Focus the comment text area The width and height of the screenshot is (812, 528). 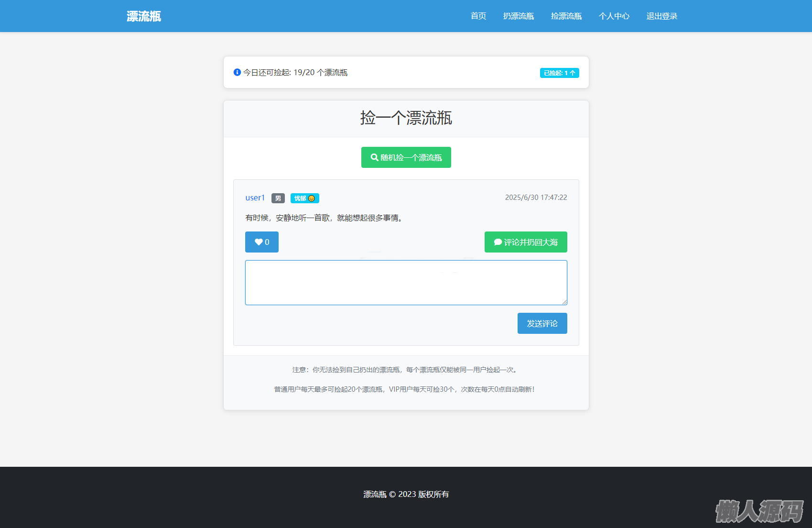pos(406,282)
